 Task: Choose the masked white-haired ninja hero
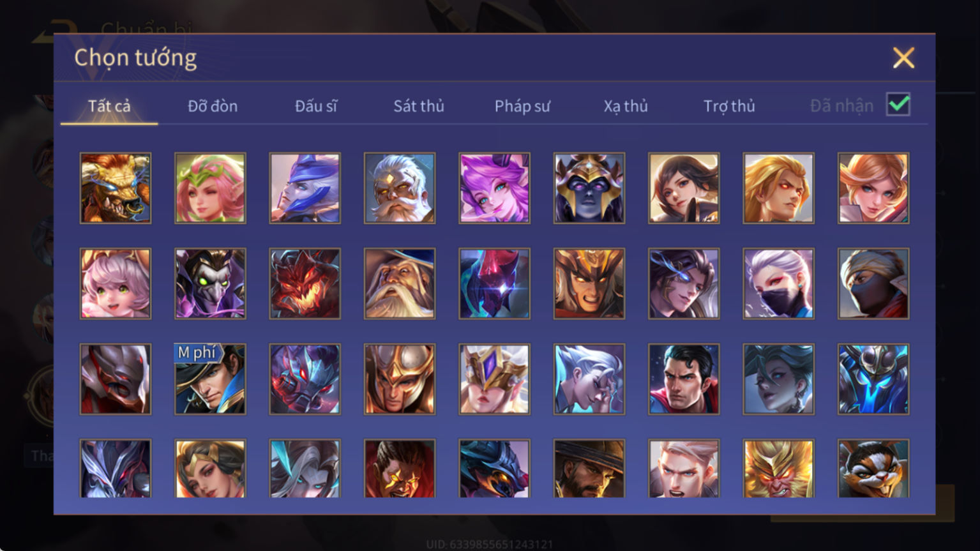tap(778, 283)
